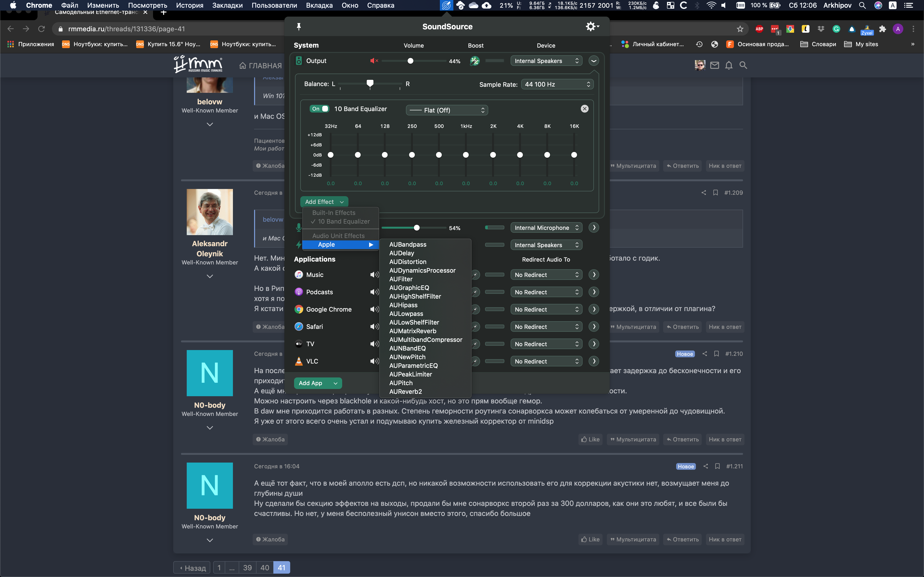The image size is (924, 577).
Task: Mute the Music app volume icon
Action: coord(374,275)
